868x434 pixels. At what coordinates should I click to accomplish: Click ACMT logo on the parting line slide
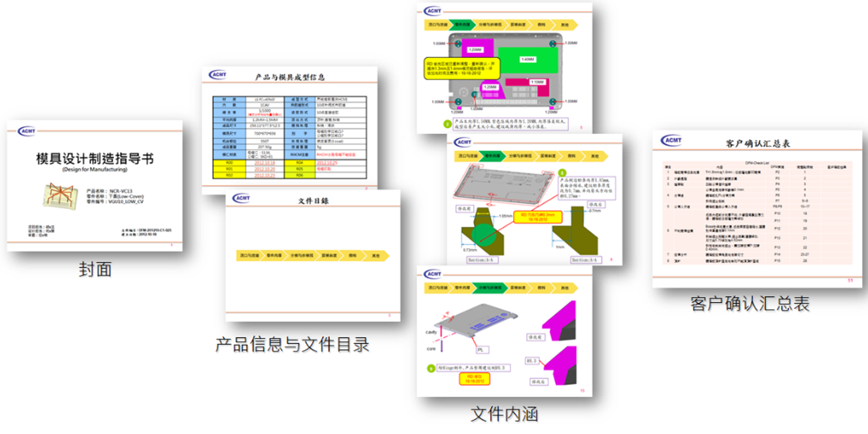(433, 274)
